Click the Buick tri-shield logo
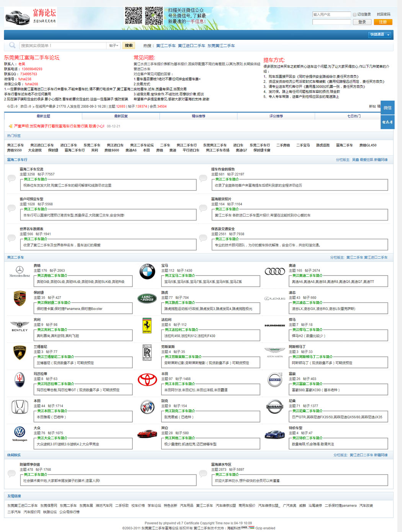This screenshot has width=402, height=532. click(x=147, y=407)
